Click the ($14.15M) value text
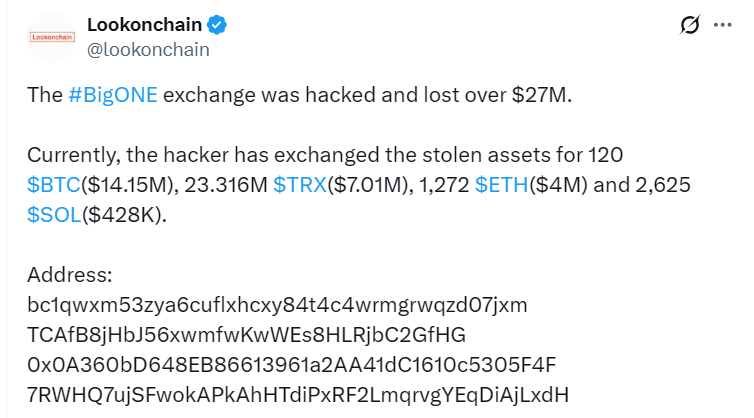 point(127,185)
